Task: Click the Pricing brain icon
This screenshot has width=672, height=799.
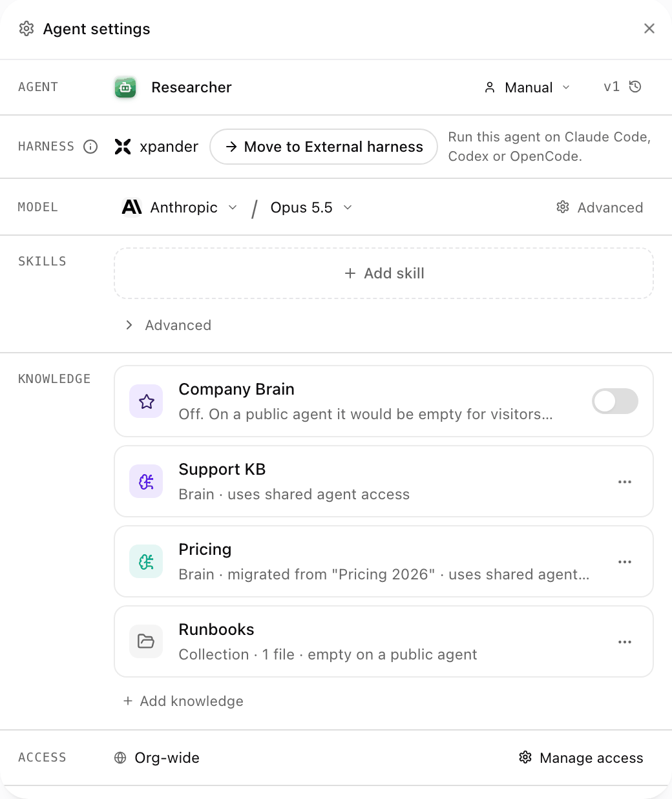Action: point(146,561)
